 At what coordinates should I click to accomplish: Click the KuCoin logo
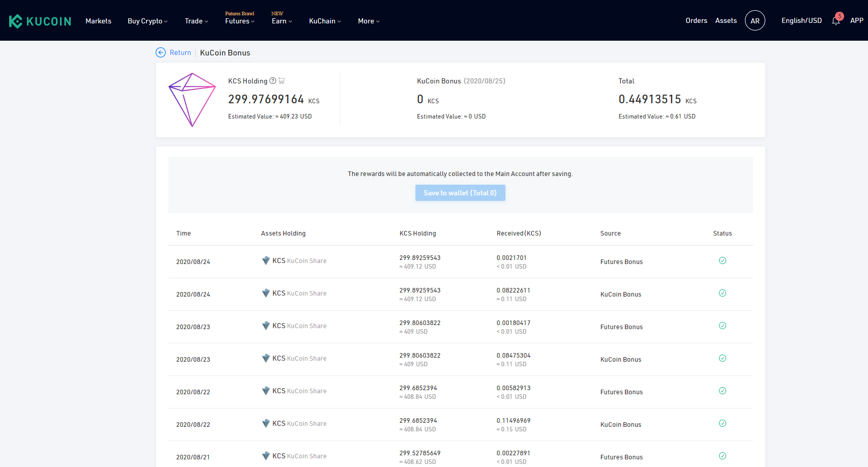tap(40, 21)
